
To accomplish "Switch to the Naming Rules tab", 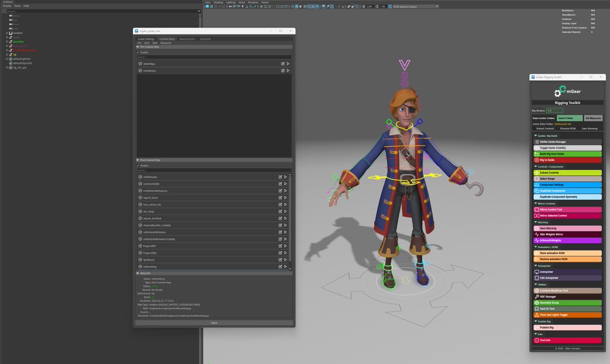I will (x=187, y=39).
